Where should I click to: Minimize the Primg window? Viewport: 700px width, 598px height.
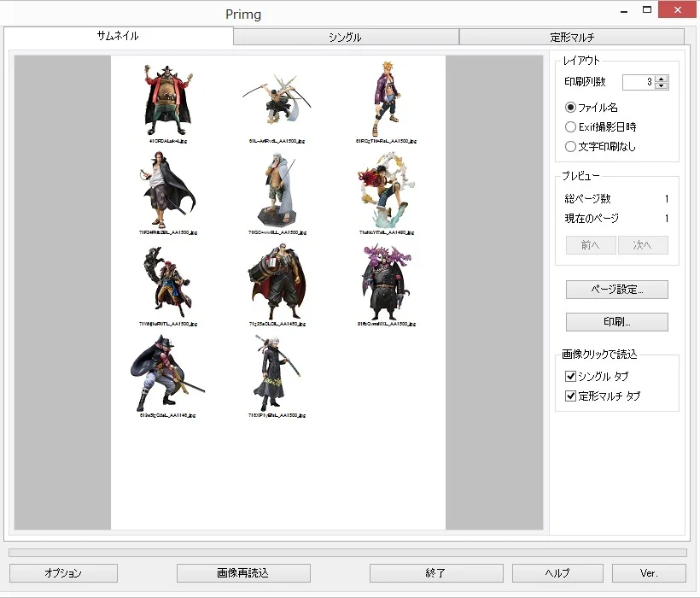pyautogui.click(x=624, y=11)
